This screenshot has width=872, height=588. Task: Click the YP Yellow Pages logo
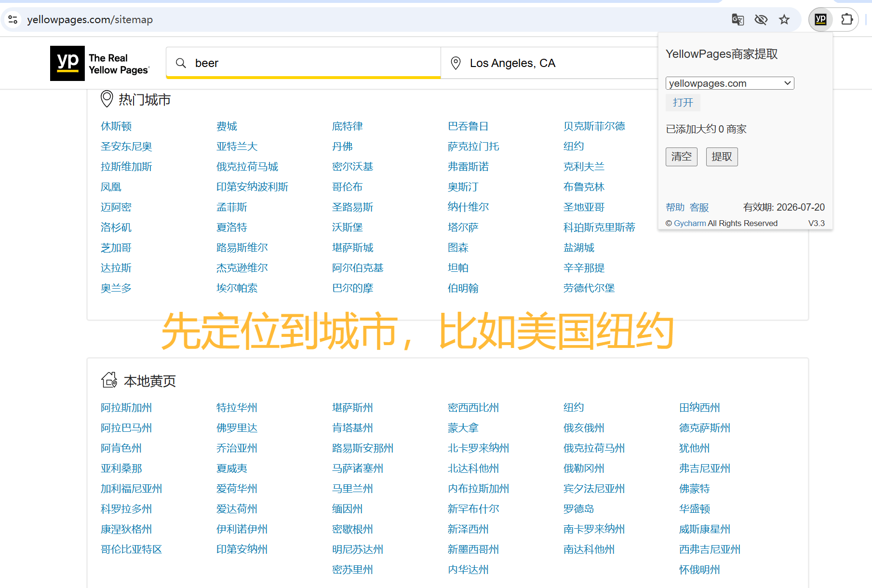tap(100, 64)
